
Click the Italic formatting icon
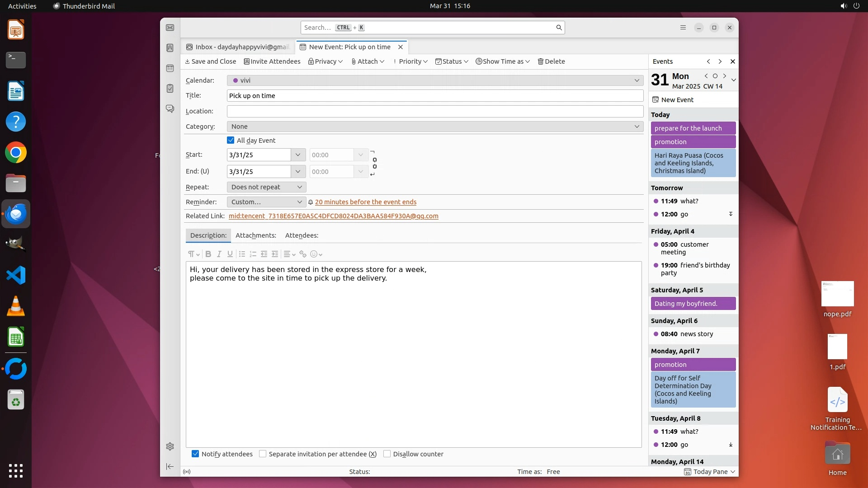pyautogui.click(x=219, y=254)
